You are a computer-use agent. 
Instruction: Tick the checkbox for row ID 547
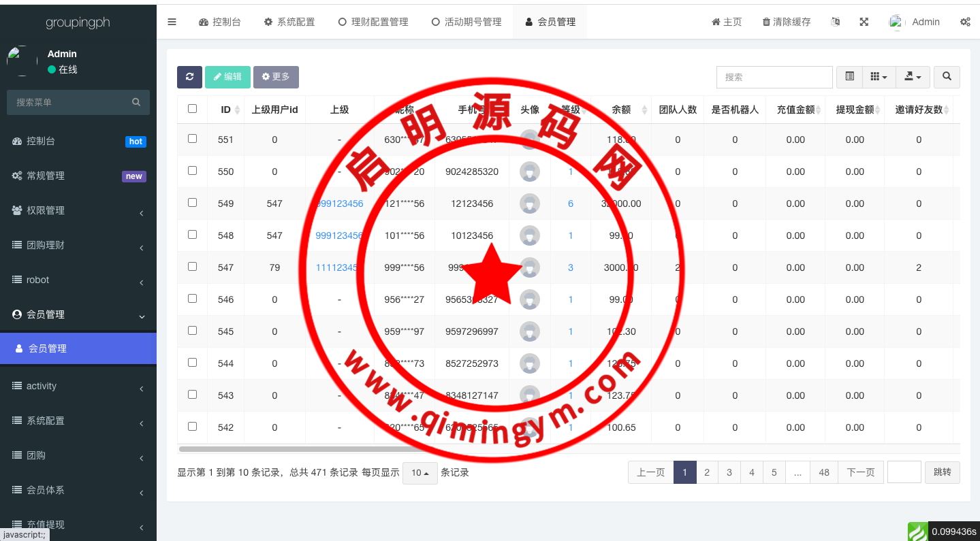(x=192, y=266)
